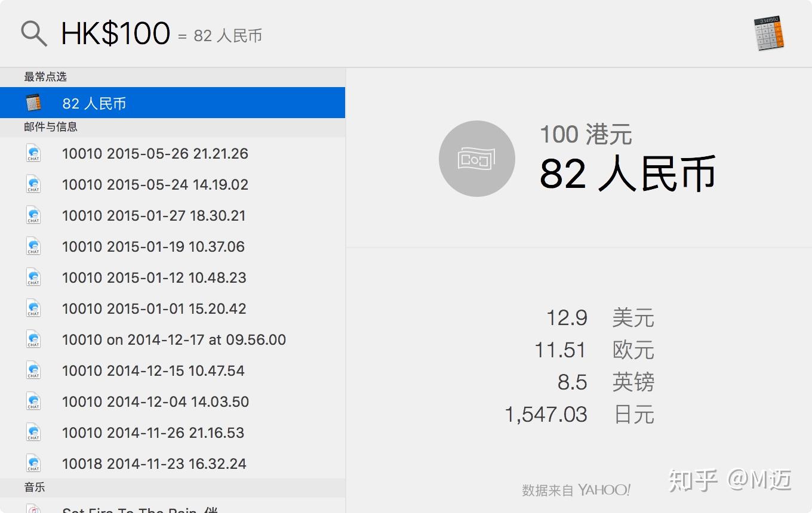Viewport: 812px width, 513px height.
Task: Click chat icon next to 10010 2015-05-26 message
Action: tap(33, 153)
